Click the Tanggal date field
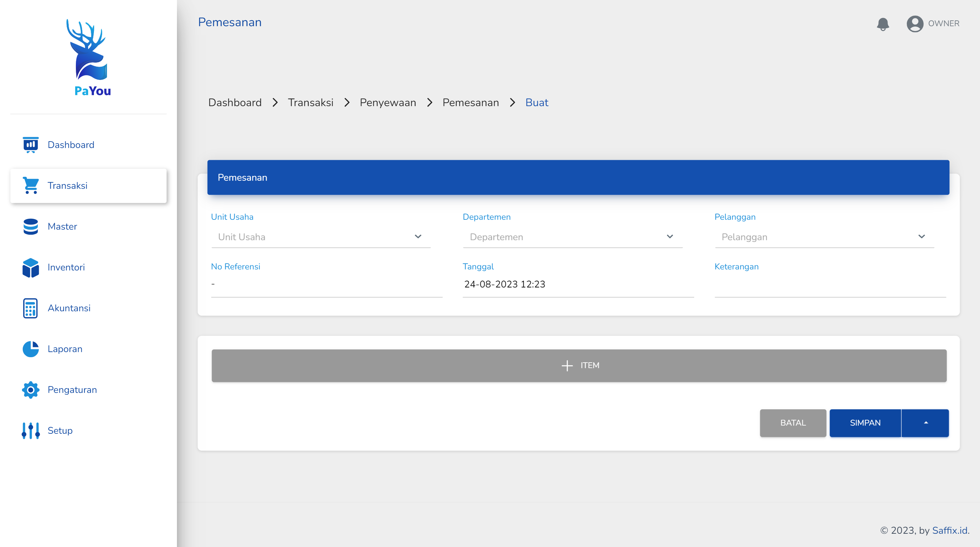 pyautogui.click(x=578, y=285)
